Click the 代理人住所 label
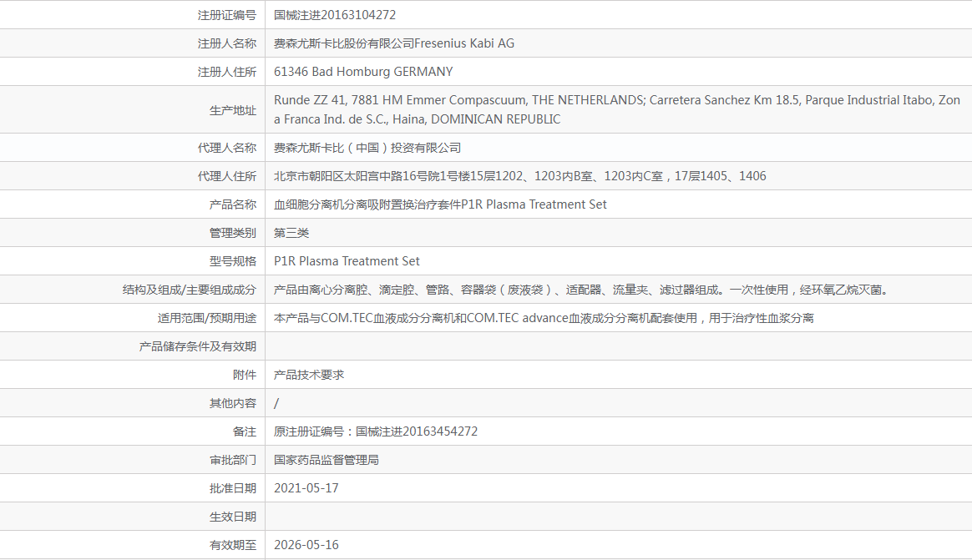This screenshot has width=972, height=560. click(226, 177)
